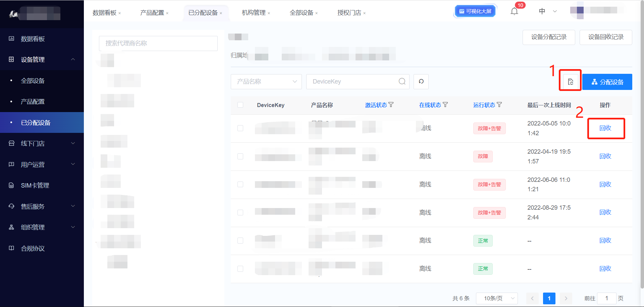
Task: Open the 运行状态 column filter icon
Action: coord(499,105)
